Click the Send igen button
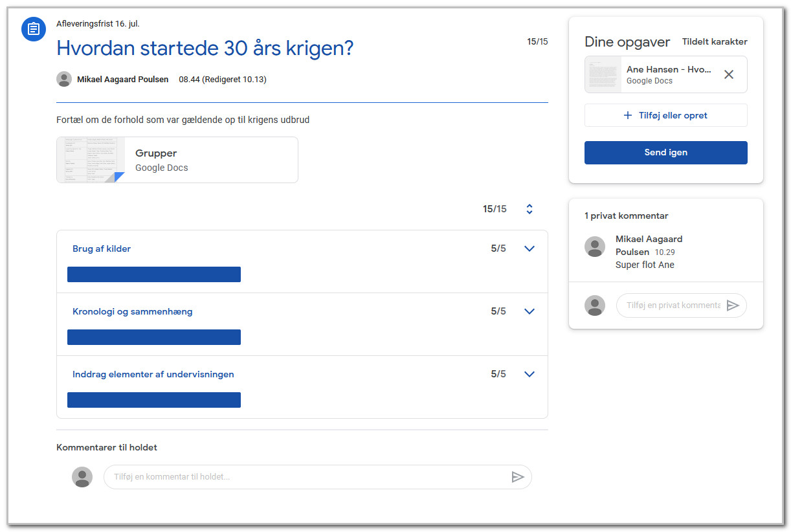This screenshot has height=532, width=791. point(666,153)
